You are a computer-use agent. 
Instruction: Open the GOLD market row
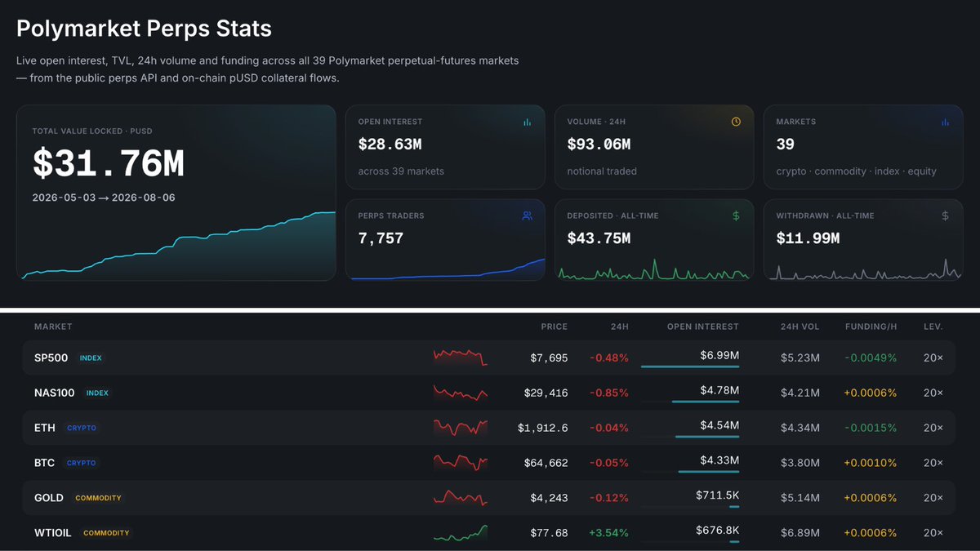point(488,498)
